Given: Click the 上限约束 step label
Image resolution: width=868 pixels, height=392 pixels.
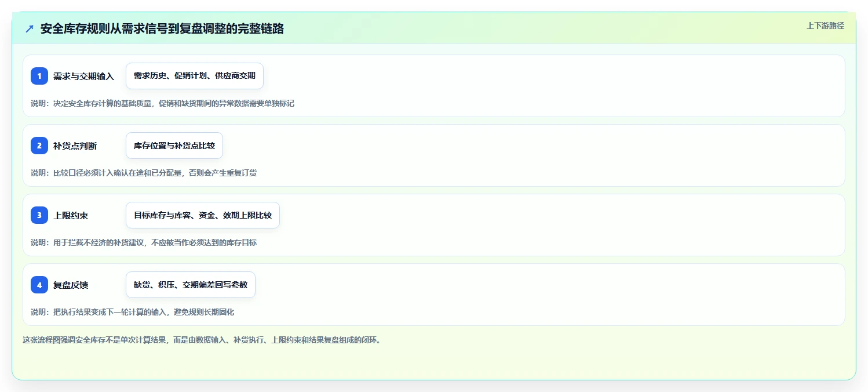Looking at the screenshot, I should (71, 215).
